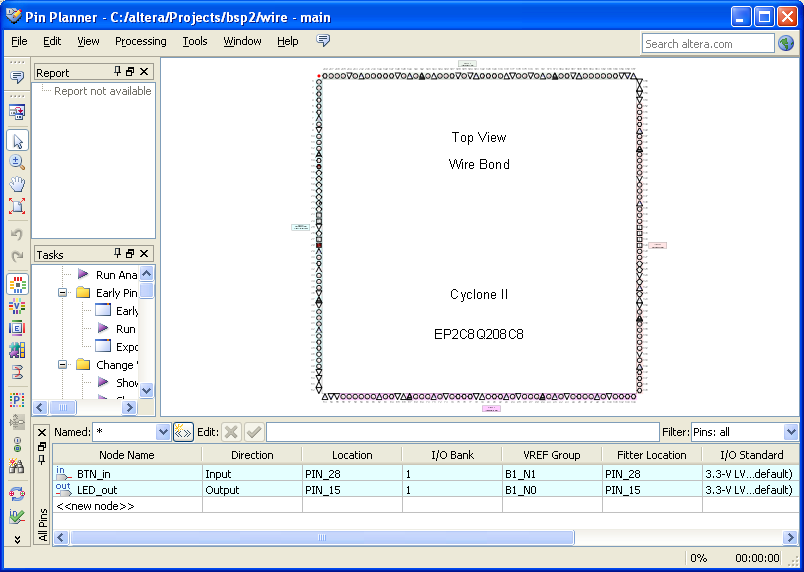Open the globe web search icon
Viewport: 804px width, 572px height.
(786, 43)
